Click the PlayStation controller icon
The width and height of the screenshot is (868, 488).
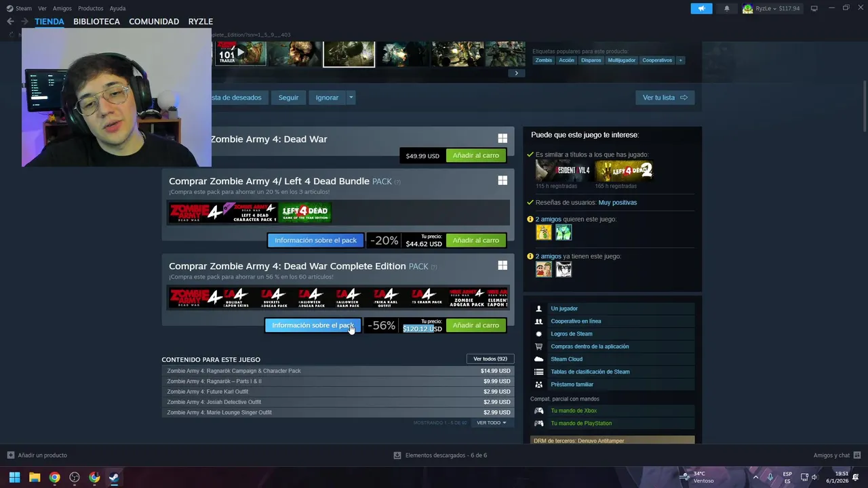(x=538, y=423)
